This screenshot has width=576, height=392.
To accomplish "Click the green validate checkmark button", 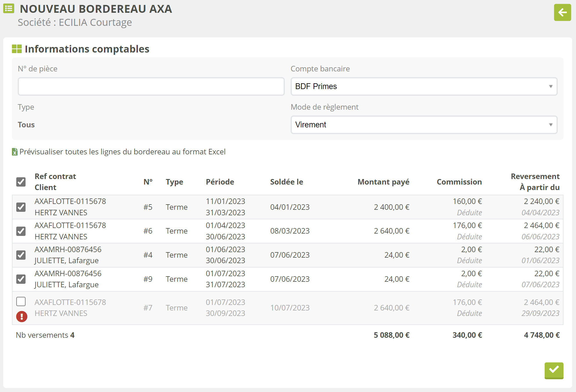I will pos(554,370).
